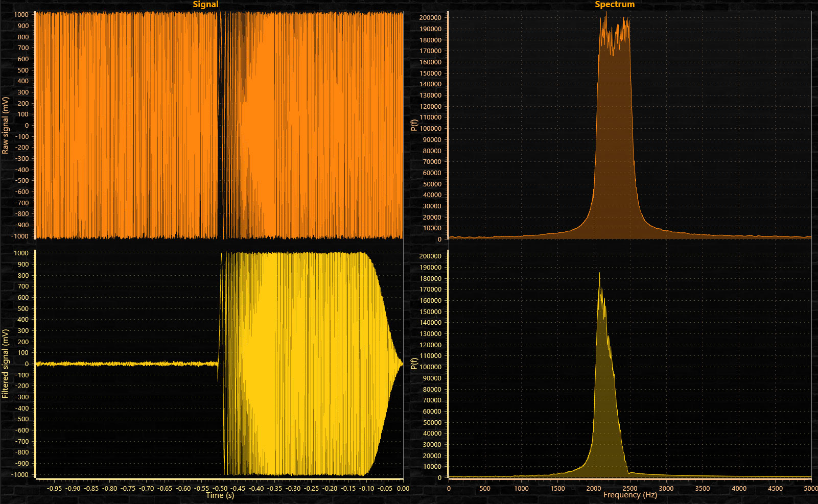Click the "P(f)" label on the top spectrum

(x=413, y=124)
